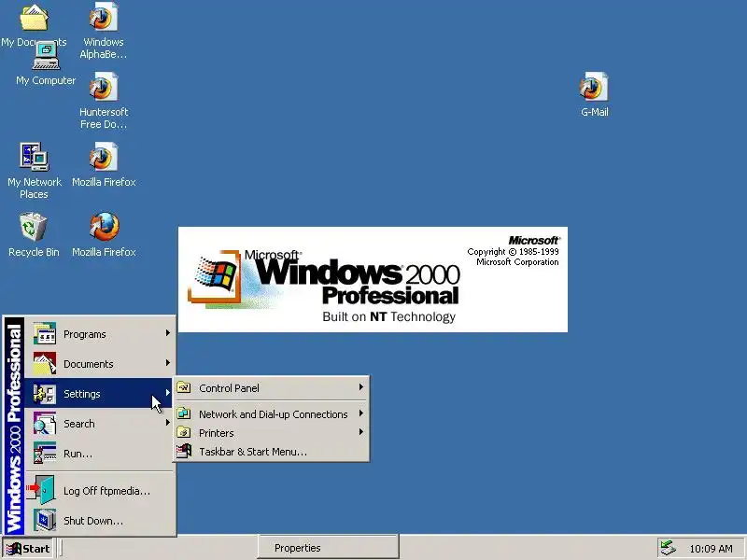Click the Settings icon in Start menu
Image resolution: width=747 pixels, height=560 pixels.
44,393
